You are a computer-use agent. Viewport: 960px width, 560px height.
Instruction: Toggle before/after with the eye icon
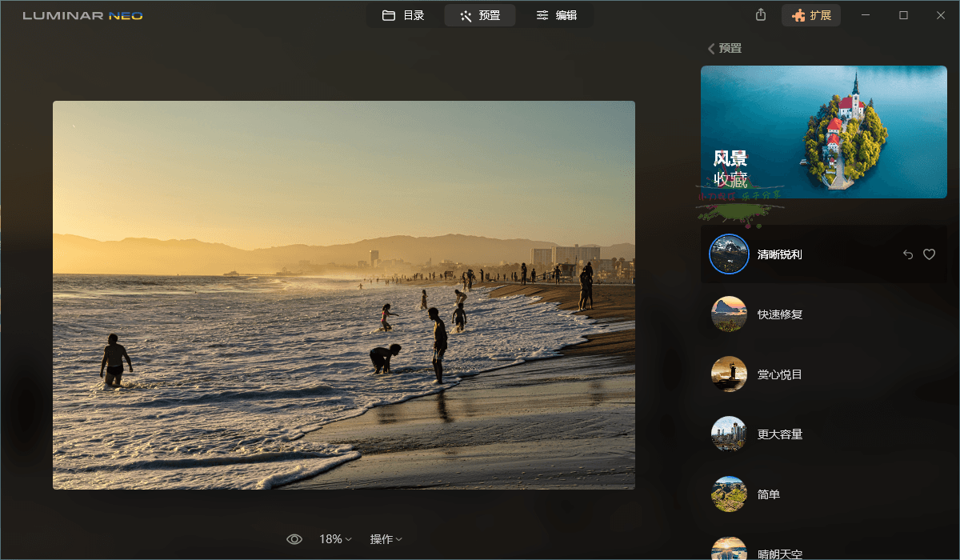point(294,538)
